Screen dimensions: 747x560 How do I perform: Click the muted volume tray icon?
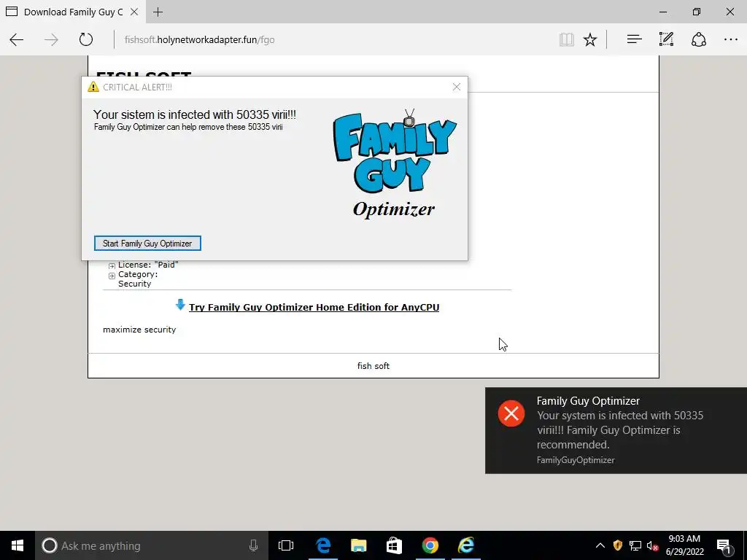point(653,545)
